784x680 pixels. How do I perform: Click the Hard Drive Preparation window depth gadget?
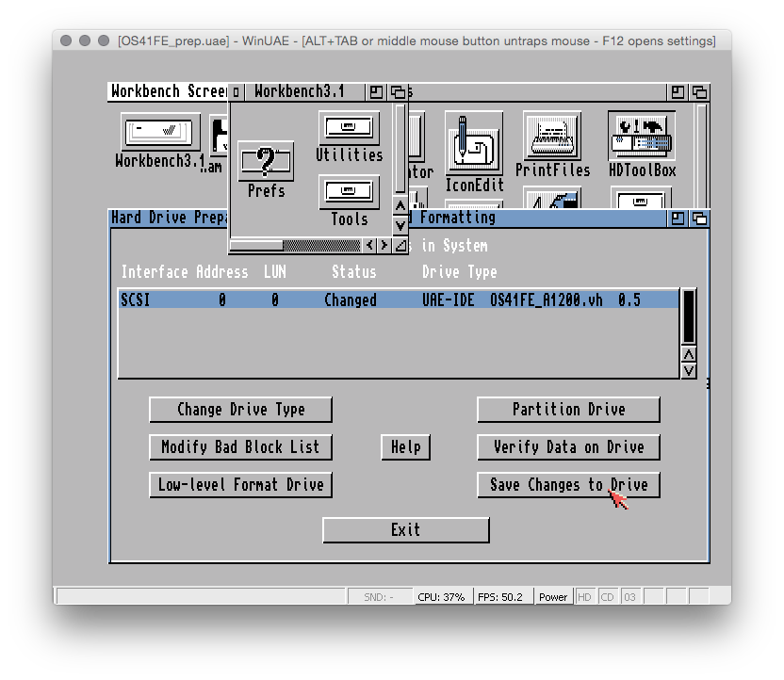click(x=699, y=219)
